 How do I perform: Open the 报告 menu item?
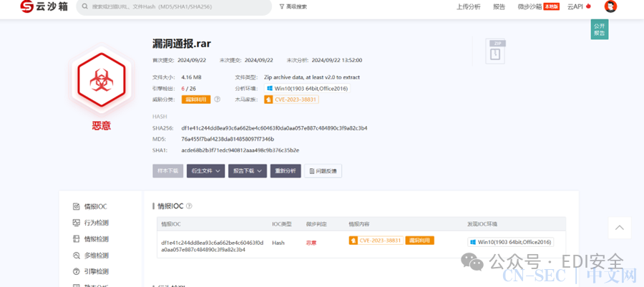pos(499,6)
